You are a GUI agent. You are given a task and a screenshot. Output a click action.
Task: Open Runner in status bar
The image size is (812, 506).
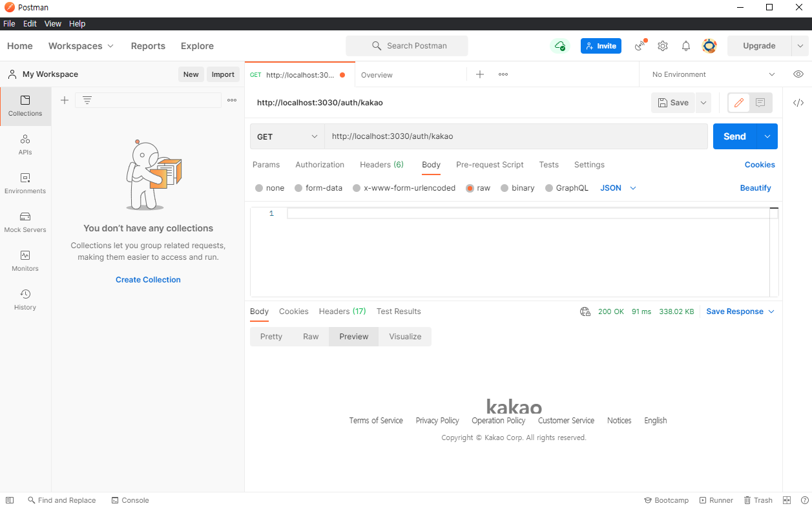click(x=716, y=500)
